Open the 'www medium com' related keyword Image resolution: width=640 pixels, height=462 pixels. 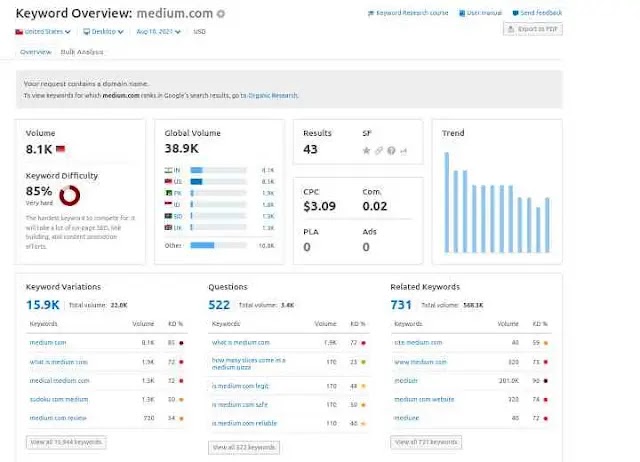pyautogui.click(x=420, y=362)
